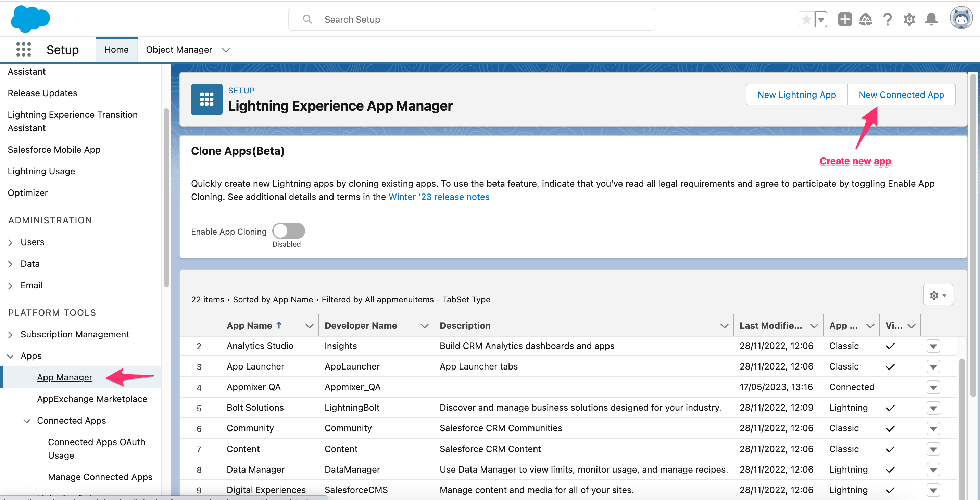980x500 pixels.
Task: Switch to the Object Manager tab
Action: (179, 49)
